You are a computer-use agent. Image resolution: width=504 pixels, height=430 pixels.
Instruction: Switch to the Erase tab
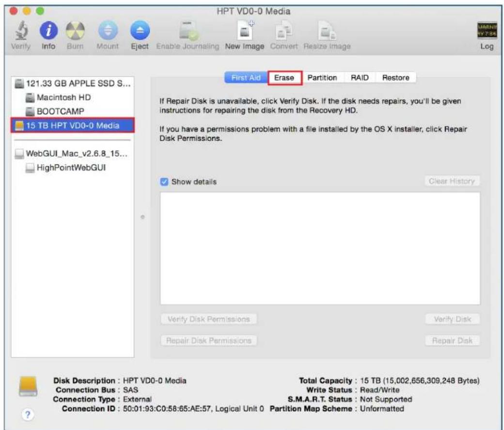tap(284, 78)
